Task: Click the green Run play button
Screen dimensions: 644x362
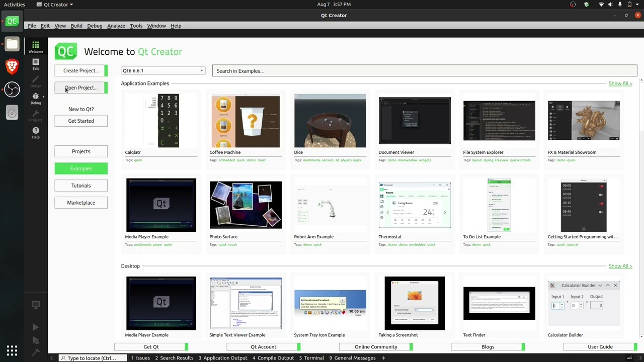Action: [x=35, y=327]
